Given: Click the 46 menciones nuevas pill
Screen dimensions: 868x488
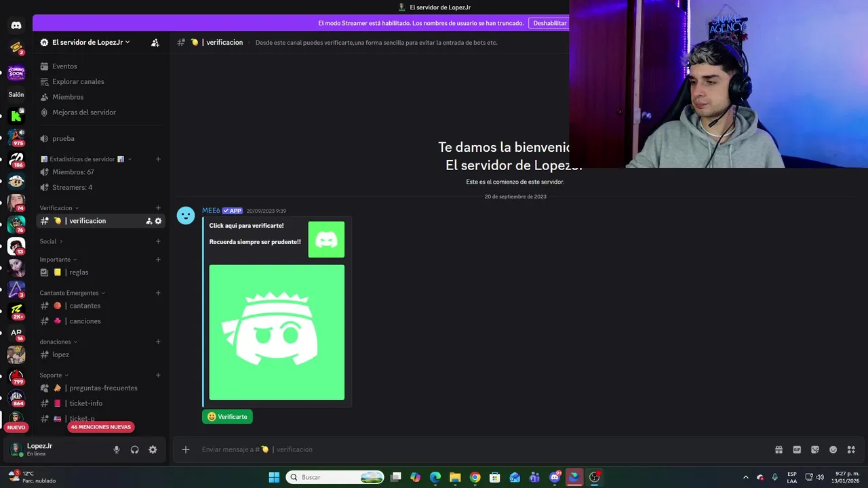Looking at the screenshot, I should click(101, 427).
